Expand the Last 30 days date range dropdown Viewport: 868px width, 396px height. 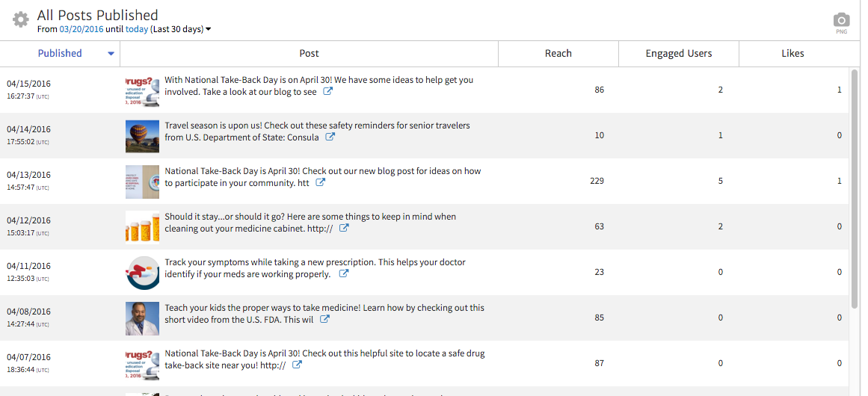coord(209,30)
